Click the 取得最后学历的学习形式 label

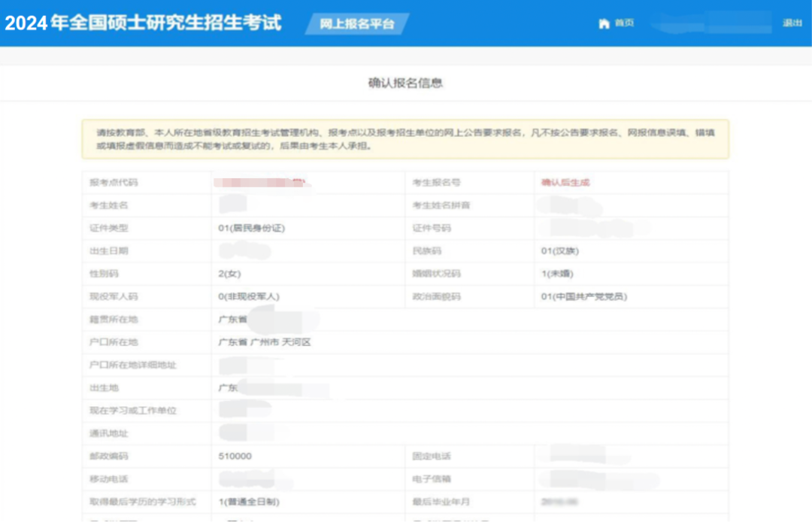pyautogui.click(x=143, y=501)
